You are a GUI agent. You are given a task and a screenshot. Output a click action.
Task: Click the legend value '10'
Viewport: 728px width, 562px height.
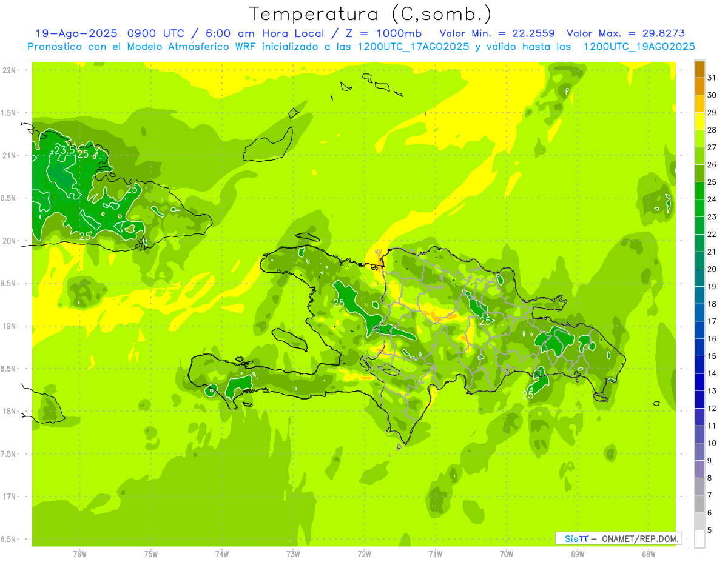click(712, 443)
